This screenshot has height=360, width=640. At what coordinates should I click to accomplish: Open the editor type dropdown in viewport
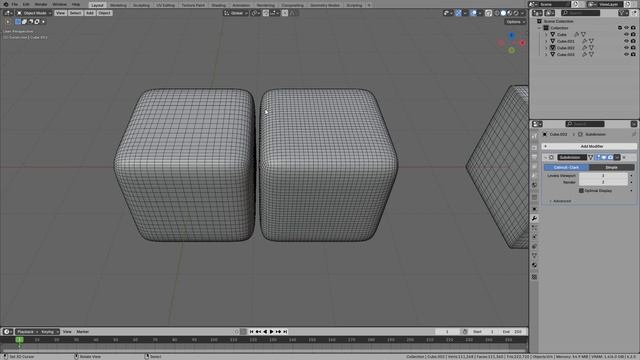[x=8, y=13]
